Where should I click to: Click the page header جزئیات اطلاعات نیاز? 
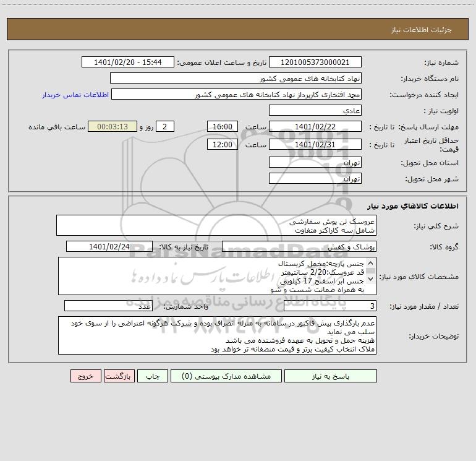tap(422, 30)
